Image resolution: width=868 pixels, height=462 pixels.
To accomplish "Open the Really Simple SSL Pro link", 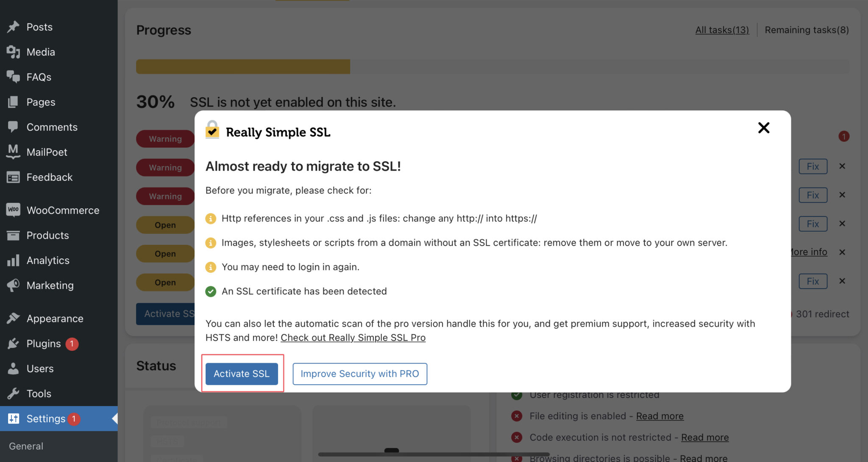I will point(353,337).
